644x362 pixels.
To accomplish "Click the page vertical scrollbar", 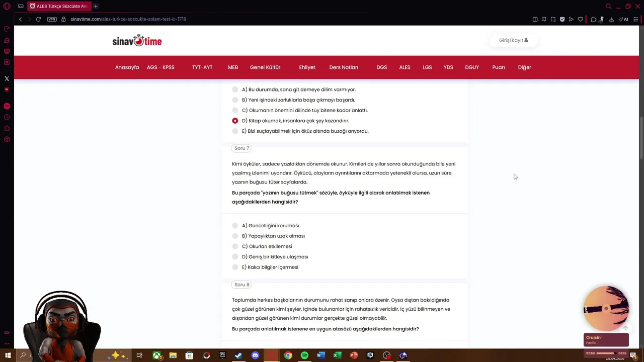I will [x=641, y=138].
